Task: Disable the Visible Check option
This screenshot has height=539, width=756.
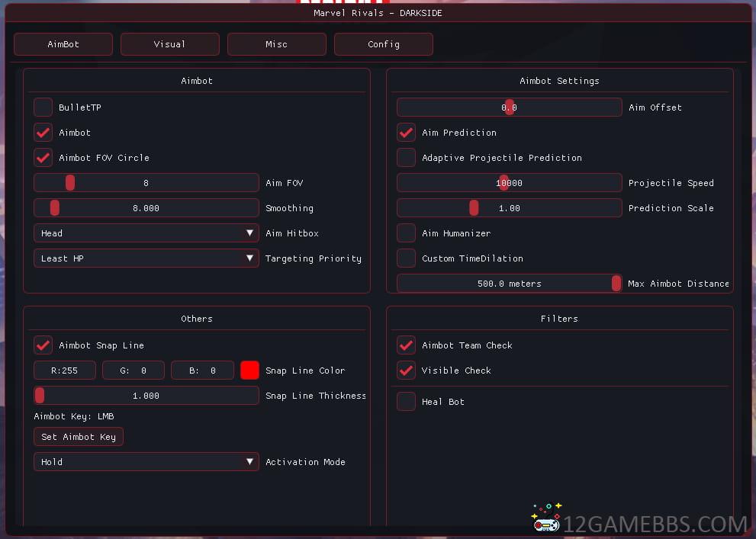Action: 406,371
